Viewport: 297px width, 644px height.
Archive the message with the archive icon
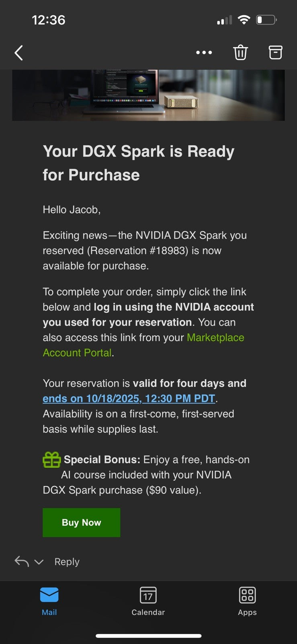[275, 52]
